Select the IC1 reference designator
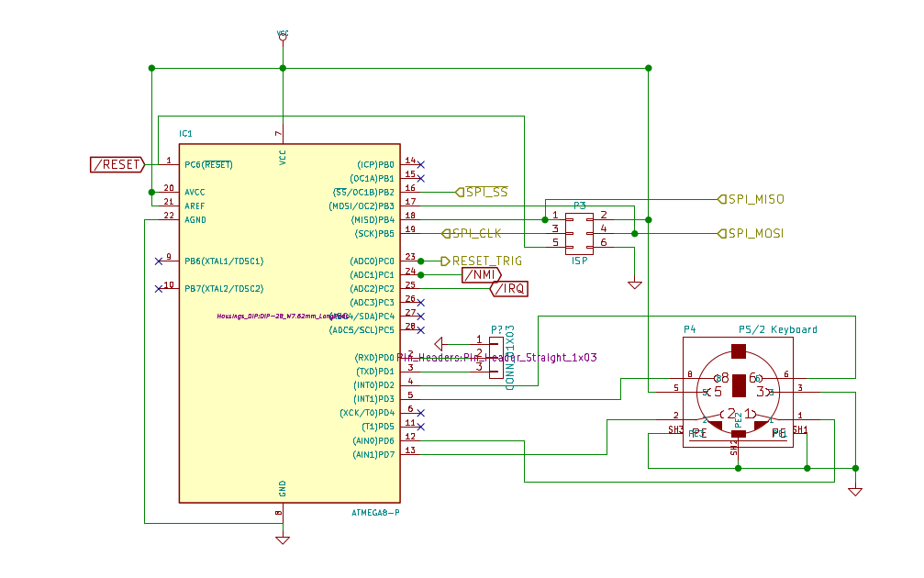 point(185,134)
